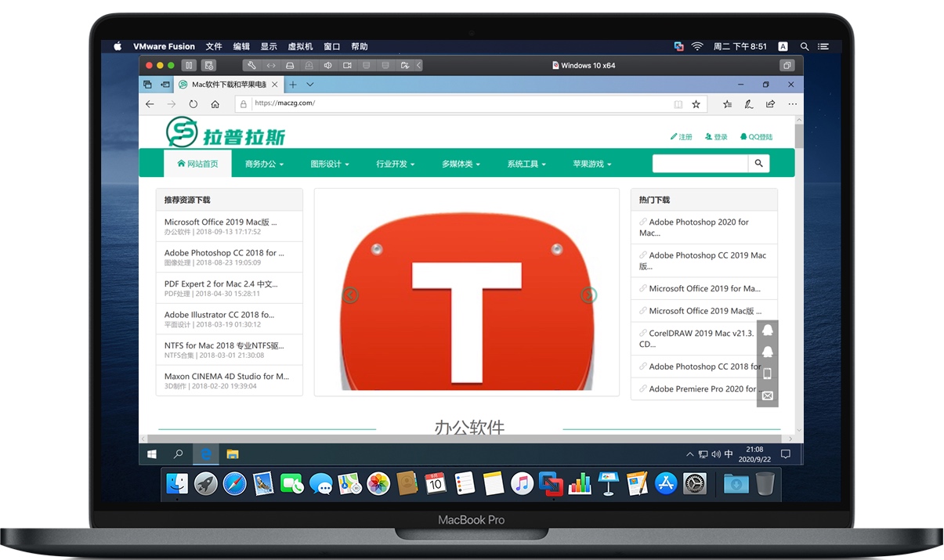The height and width of the screenshot is (560, 944).
Task: Open the 虚拟机 menu in the menu bar
Action: coord(300,46)
